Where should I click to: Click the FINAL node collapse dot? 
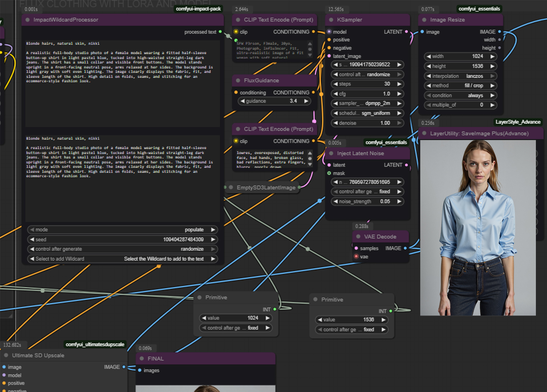click(142, 359)
